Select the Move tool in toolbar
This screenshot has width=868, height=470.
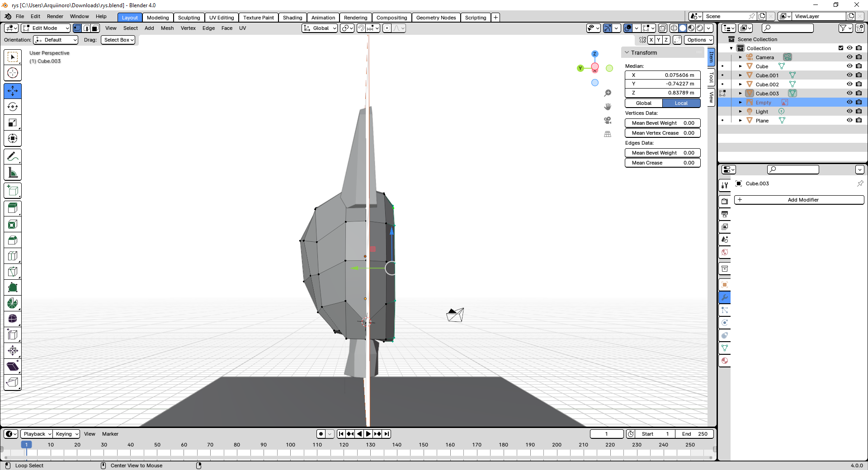point(13,91)
